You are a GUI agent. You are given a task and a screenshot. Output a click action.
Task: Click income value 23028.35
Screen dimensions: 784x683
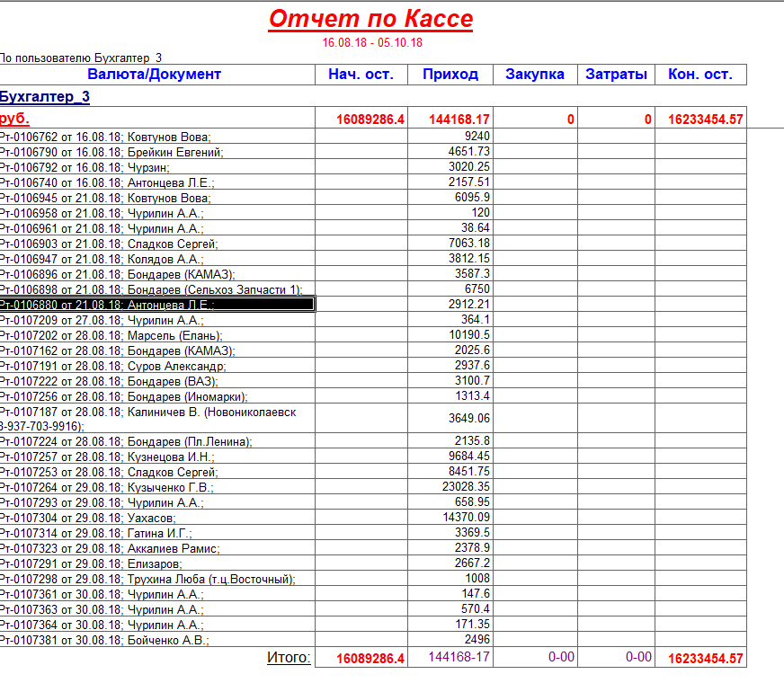(x=466, y=487)
